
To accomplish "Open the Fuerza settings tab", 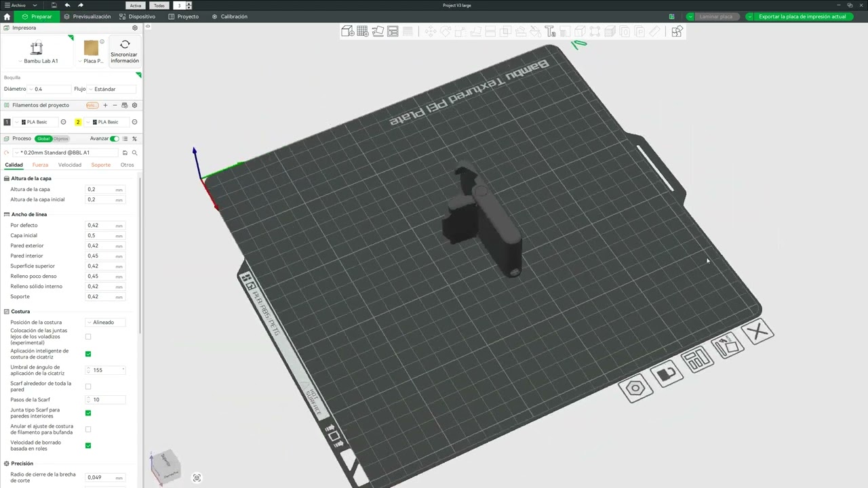I will point(40,165).
